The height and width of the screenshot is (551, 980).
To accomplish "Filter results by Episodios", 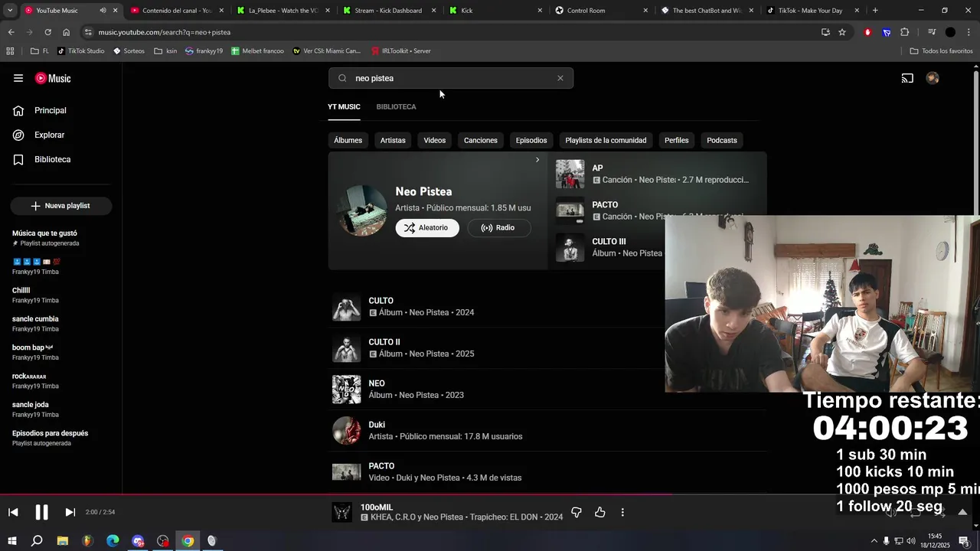I will click(531, 140).
